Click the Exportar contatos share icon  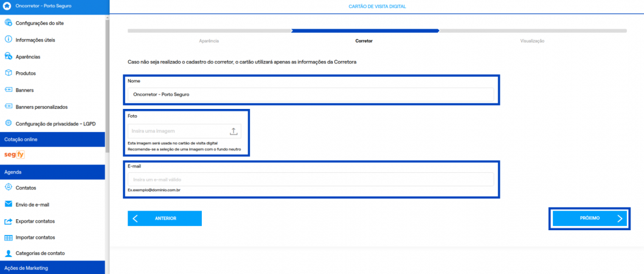click(9, 221)
